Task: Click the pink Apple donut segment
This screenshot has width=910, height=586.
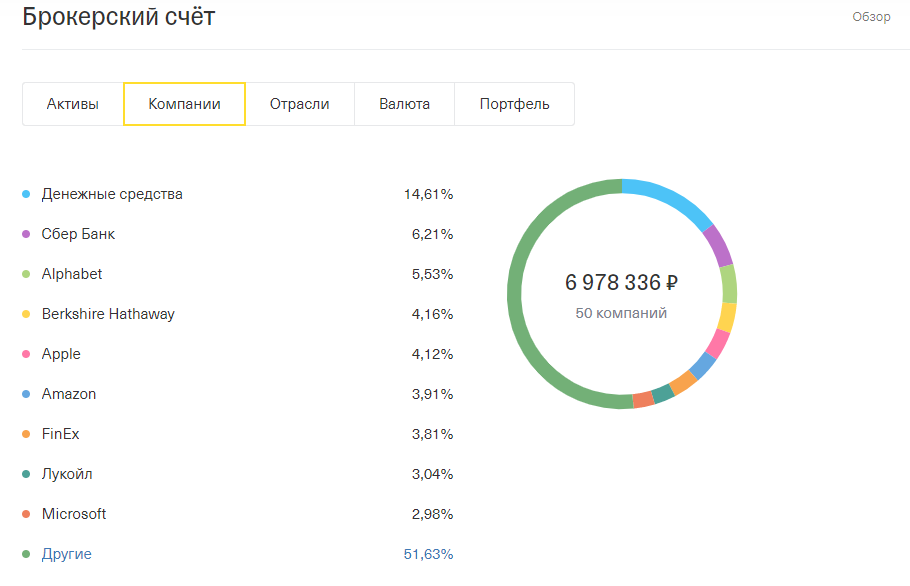Action: click(718, 343)
